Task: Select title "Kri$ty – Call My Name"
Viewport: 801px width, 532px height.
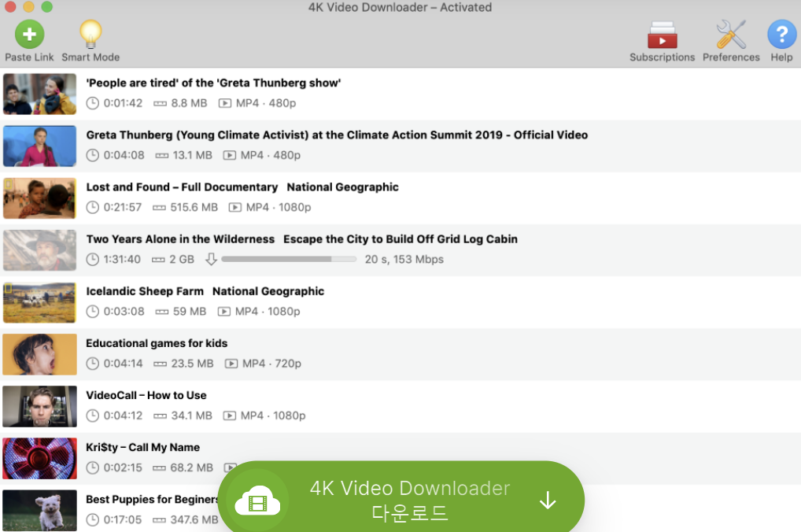Action: point(143,448)
